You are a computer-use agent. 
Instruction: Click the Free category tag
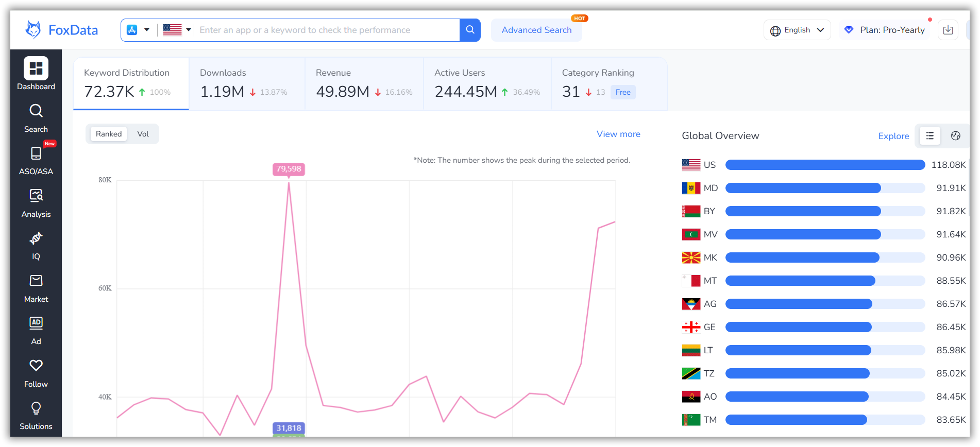pyautogui.click(x=623, y=92)
